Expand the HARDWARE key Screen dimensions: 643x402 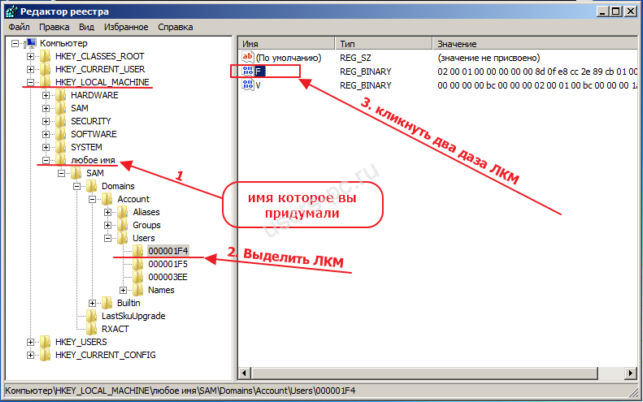(x=46, y=95)
